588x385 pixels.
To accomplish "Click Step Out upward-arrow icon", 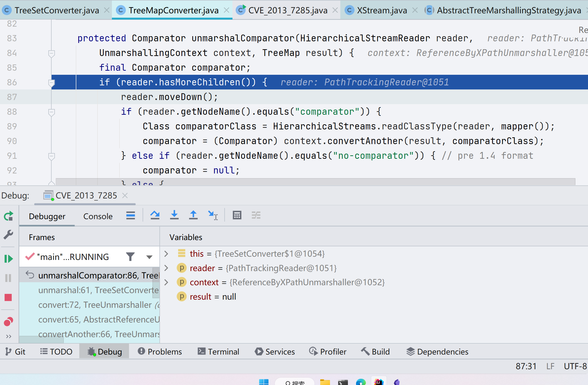I will [x=193, y=215].
